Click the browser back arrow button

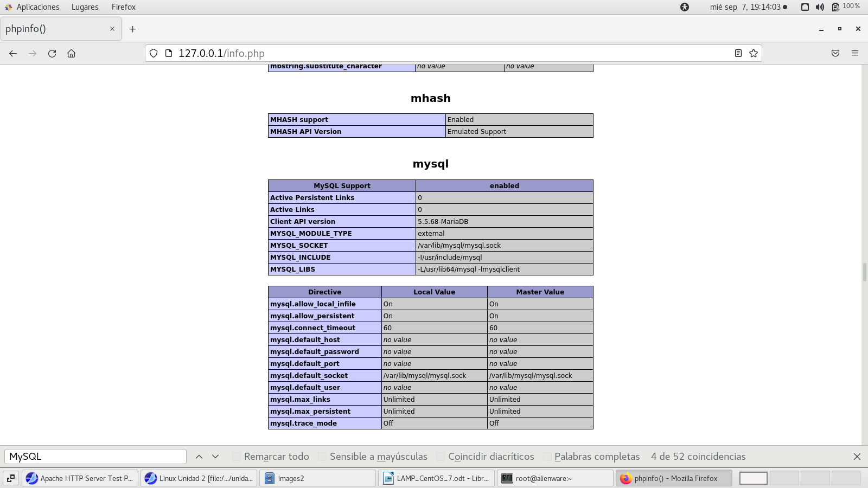(x=13, y=53)
